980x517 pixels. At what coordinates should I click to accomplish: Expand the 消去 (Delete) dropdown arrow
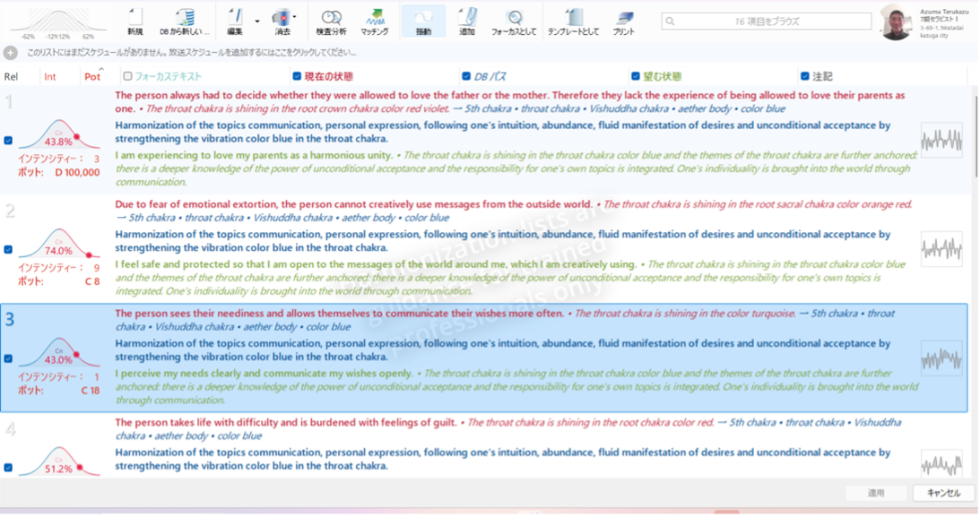pos(294,20)
